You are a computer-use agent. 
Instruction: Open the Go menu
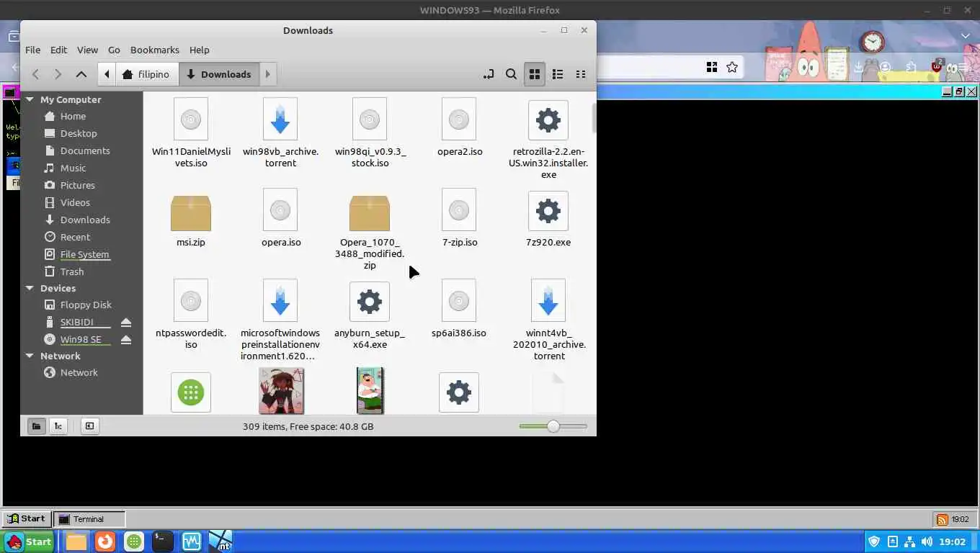114,50
